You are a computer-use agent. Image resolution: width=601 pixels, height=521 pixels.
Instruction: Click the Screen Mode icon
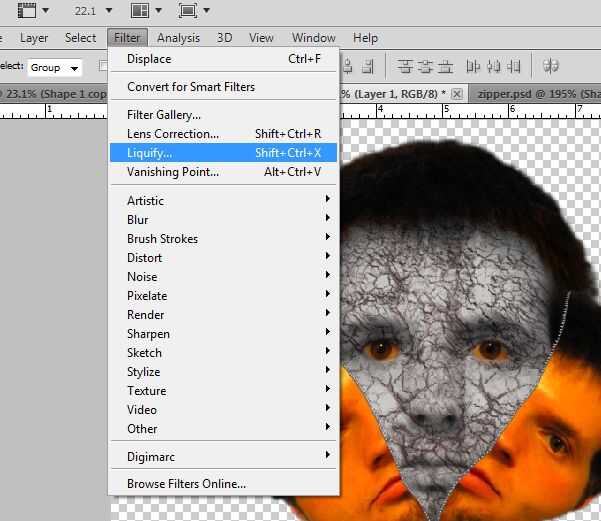click(188, 10)
